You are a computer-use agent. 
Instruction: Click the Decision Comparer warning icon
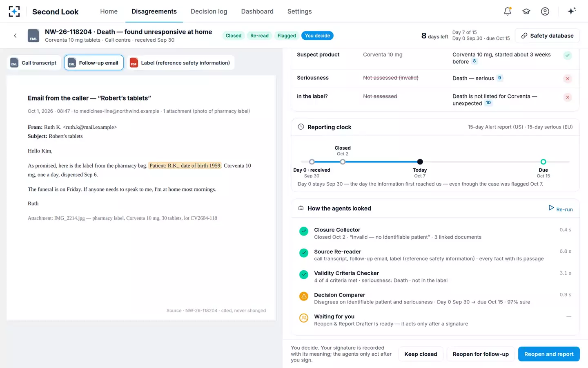[x=304, y=296]
